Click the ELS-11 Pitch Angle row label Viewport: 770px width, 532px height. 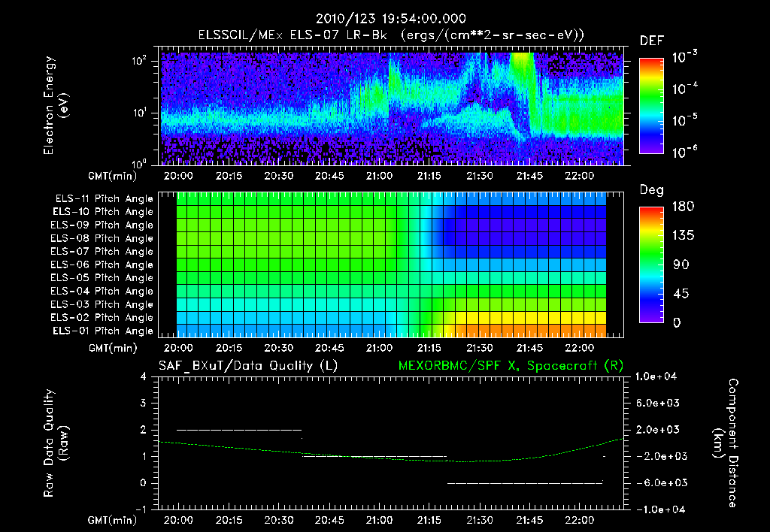point(104,199)
